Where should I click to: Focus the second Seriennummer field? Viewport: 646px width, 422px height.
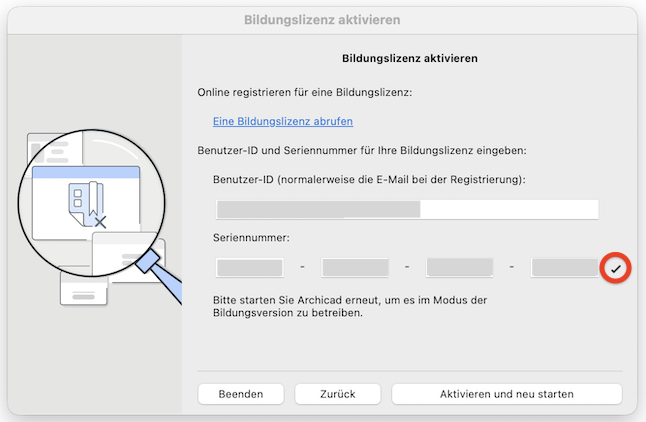355,267
